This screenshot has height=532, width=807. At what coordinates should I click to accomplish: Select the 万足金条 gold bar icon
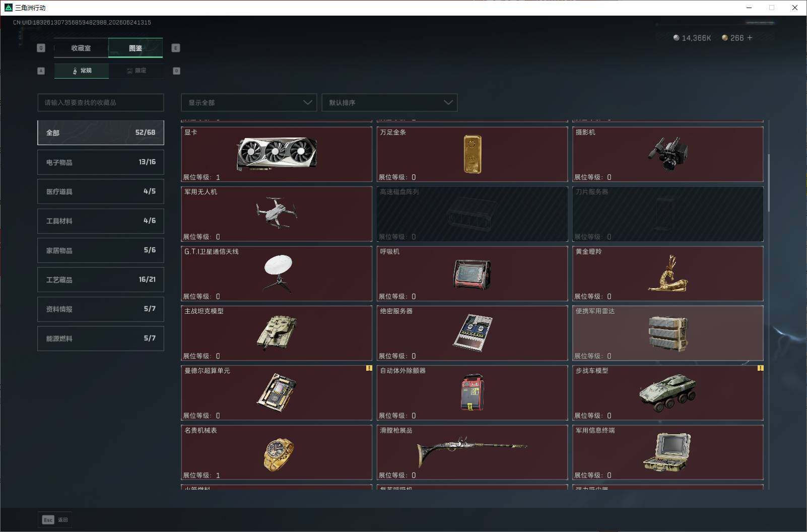click(472, 154)
